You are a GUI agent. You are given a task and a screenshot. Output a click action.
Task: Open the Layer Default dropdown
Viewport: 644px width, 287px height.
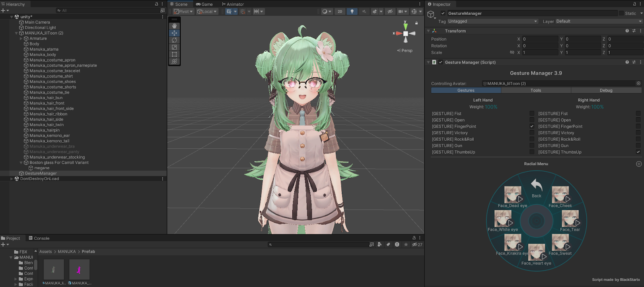(599, 21)
